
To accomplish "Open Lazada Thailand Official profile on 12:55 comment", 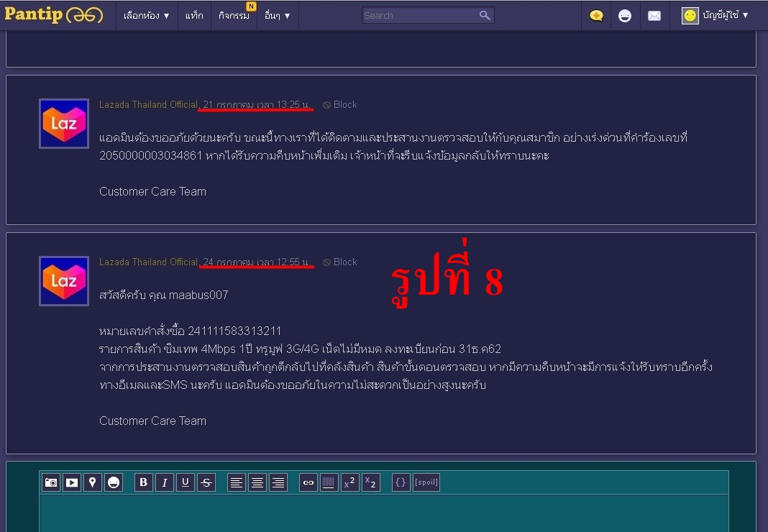I will pyautogui.click(x=148, y=262).
